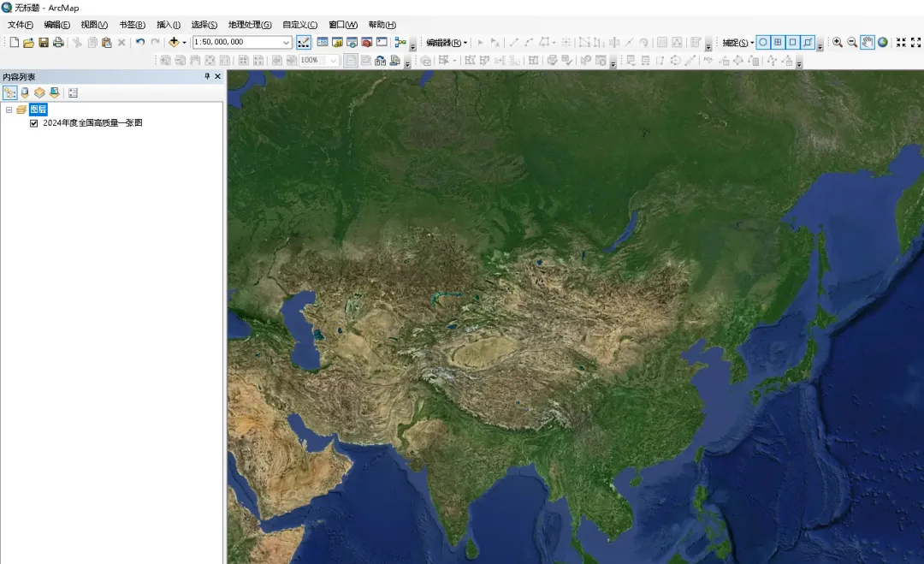Screen dimensions: 924x564
Task: Open the Editor (编辑器) dropdown menu
Action: 447,43
